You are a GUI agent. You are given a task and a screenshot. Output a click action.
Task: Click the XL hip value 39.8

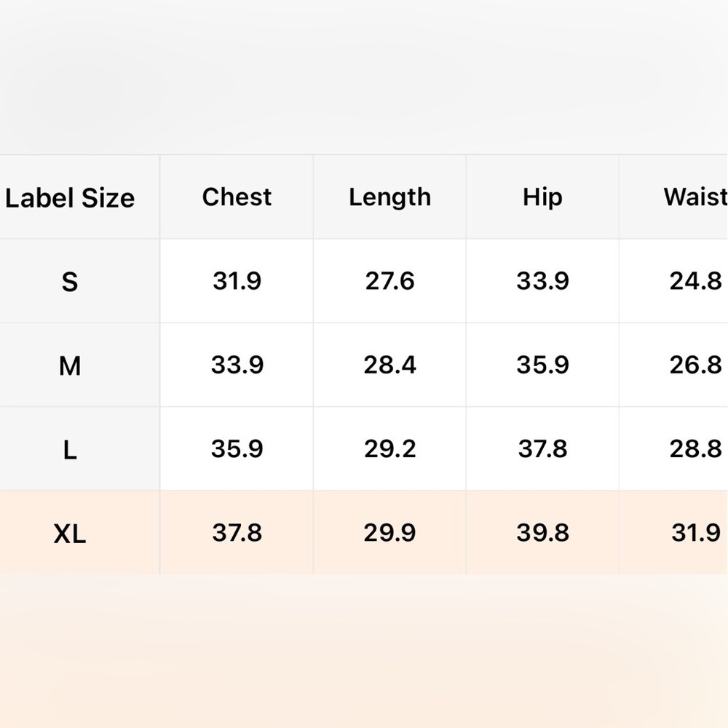[542, 533]
